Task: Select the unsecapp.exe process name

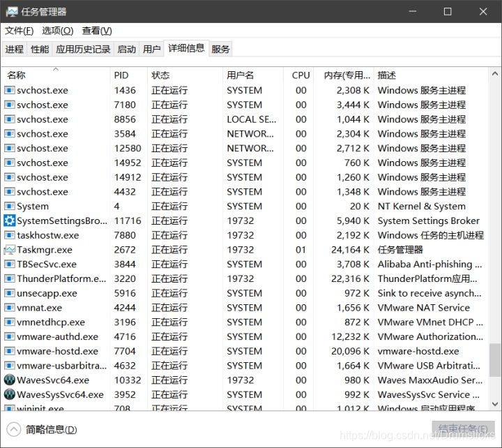Action: click(47, 293)
